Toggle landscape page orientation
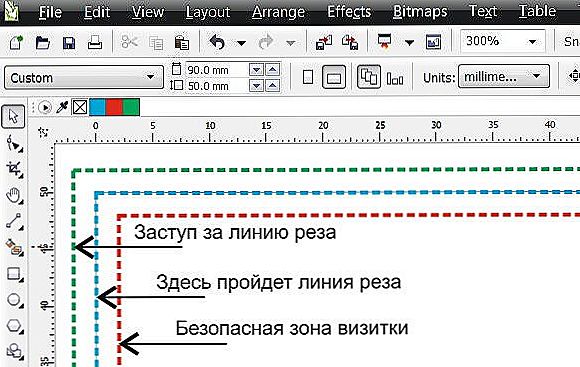580x367 pixels. tap(334, 77)
